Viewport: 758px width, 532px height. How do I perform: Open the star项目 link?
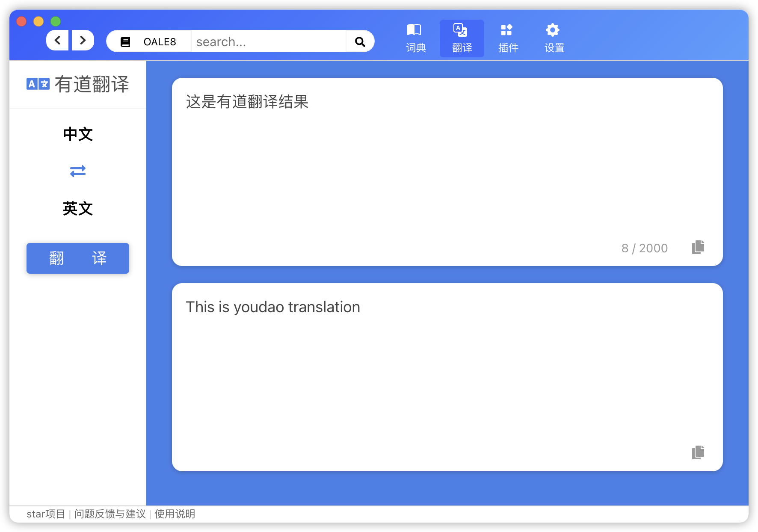pos(46,514)
